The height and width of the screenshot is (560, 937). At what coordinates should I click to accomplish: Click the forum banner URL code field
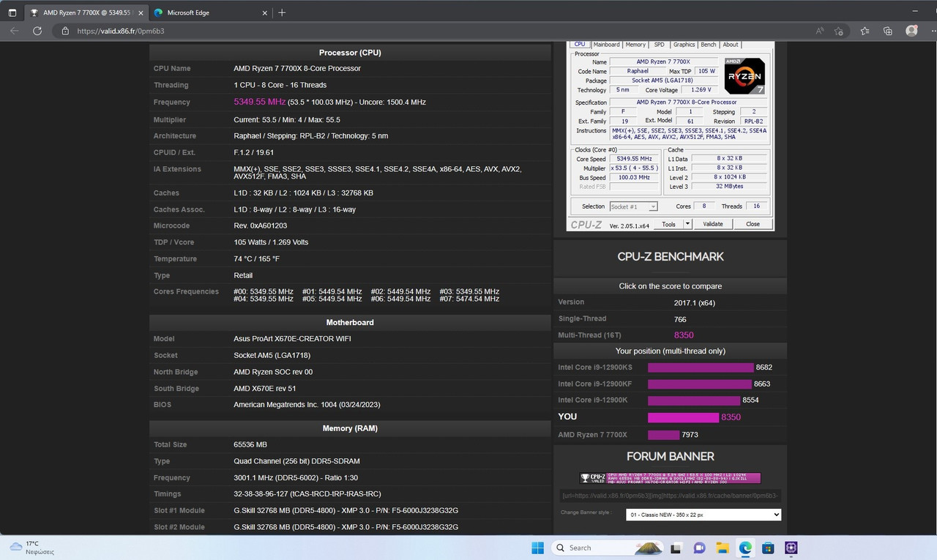671,496
